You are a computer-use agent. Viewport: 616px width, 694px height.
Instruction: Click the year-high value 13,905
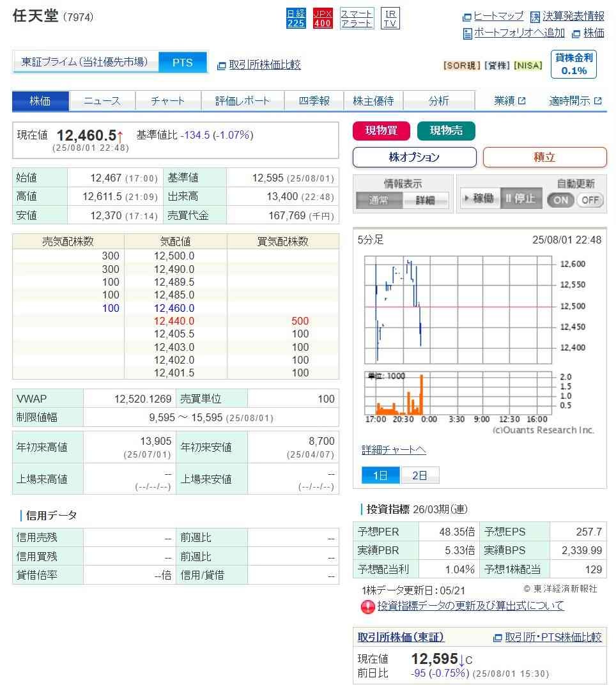click(156, 442)
